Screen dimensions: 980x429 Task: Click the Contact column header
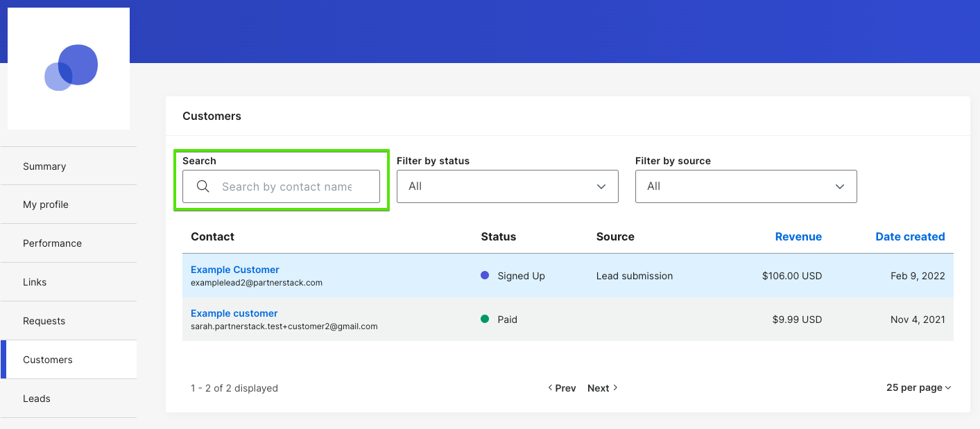point(212,236)
